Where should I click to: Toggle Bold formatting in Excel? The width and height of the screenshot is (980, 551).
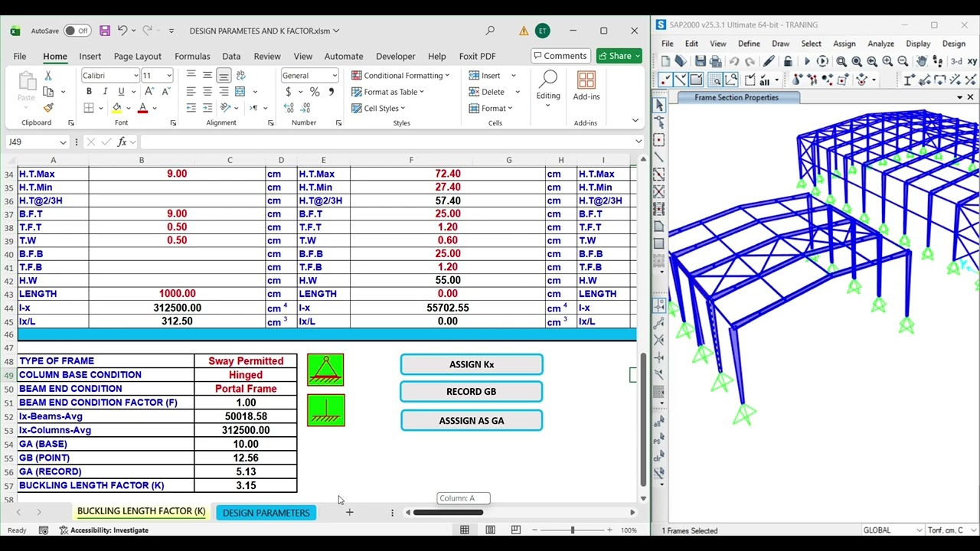89,92
